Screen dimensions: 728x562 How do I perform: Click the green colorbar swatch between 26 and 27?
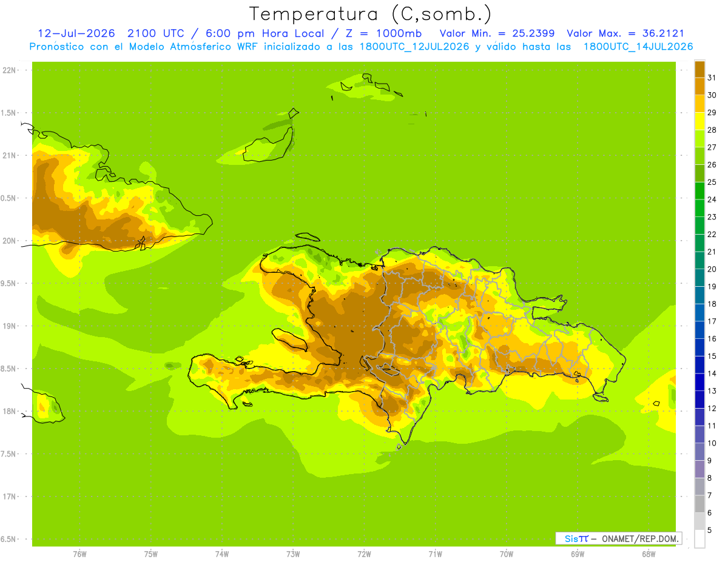click(x=699, y=156)
